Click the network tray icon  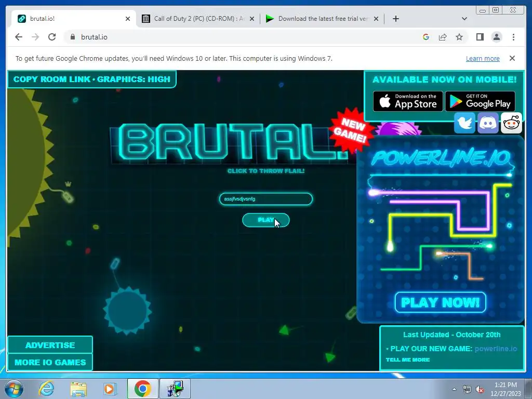(467, 389)
